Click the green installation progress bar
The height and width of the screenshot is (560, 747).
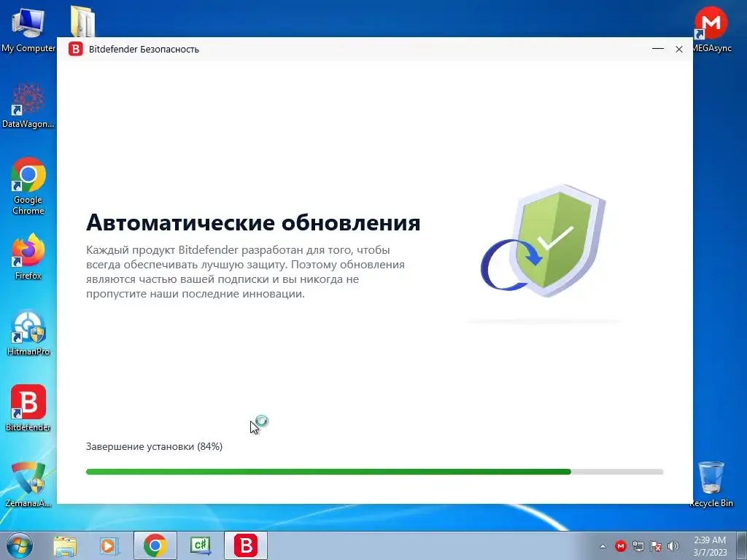pos(374,472)
